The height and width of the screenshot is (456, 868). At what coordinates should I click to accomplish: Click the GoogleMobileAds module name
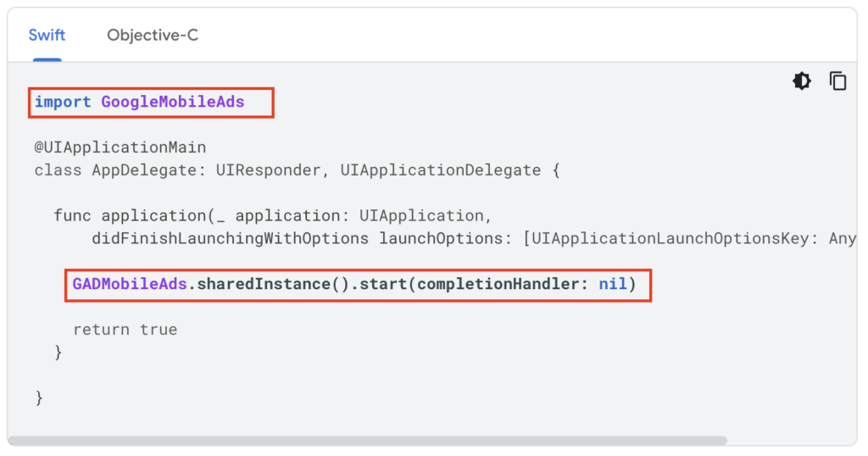pyautogui.click(x=173, y=102)
